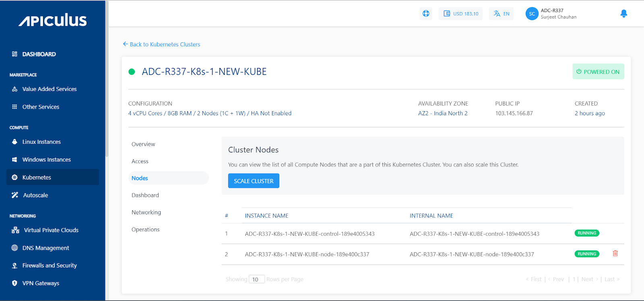Viewport: 644px width, 301px height.
Task: Delete the node-189e400c337 instance
Action: click(x=615, y=253)
